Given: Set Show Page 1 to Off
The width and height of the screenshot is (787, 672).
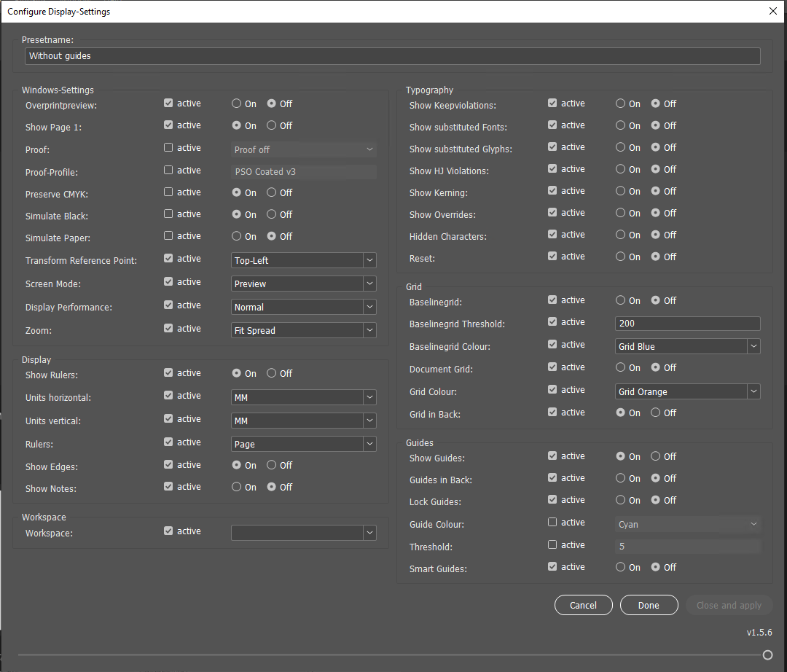Looking at the screenshot, I should coord(271,125).
